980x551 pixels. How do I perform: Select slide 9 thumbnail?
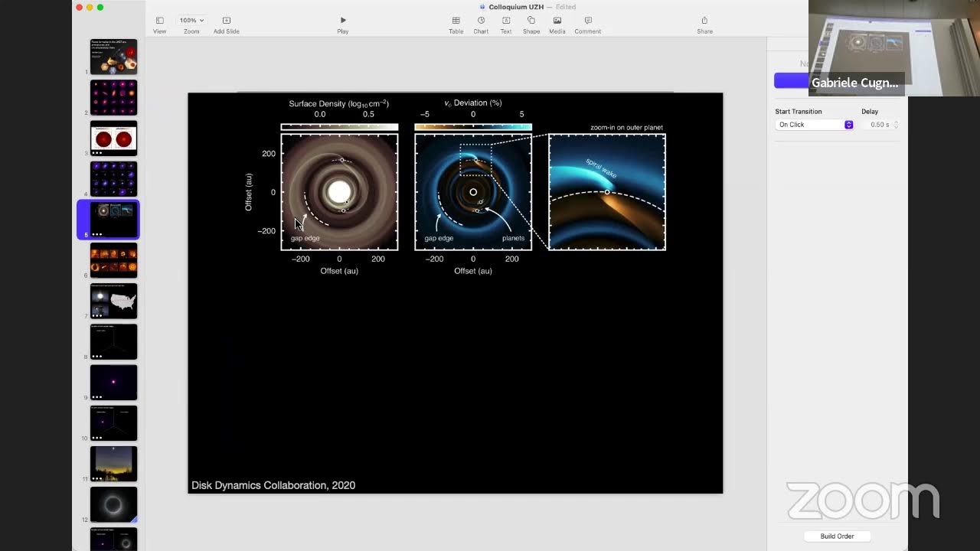114,382
